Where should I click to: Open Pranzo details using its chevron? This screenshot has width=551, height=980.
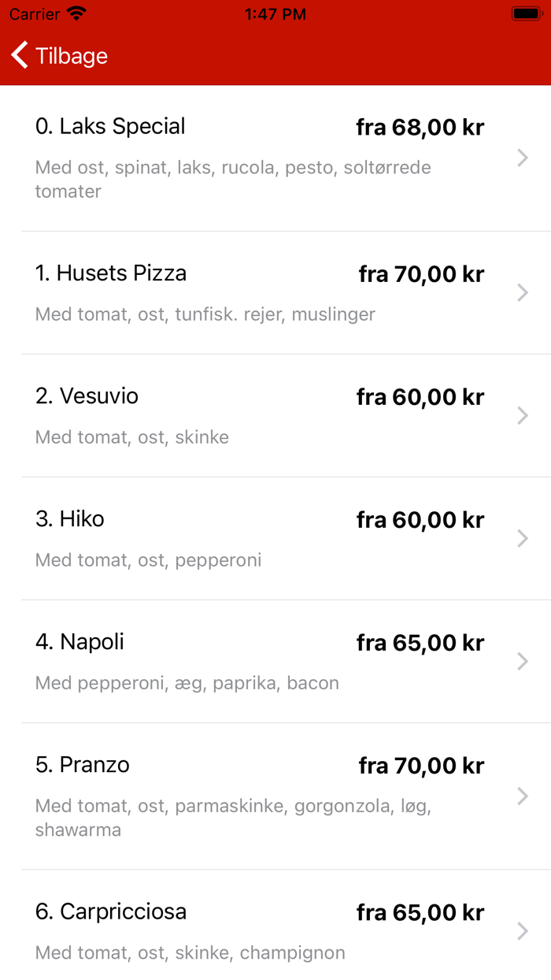(x=522, y=796)
